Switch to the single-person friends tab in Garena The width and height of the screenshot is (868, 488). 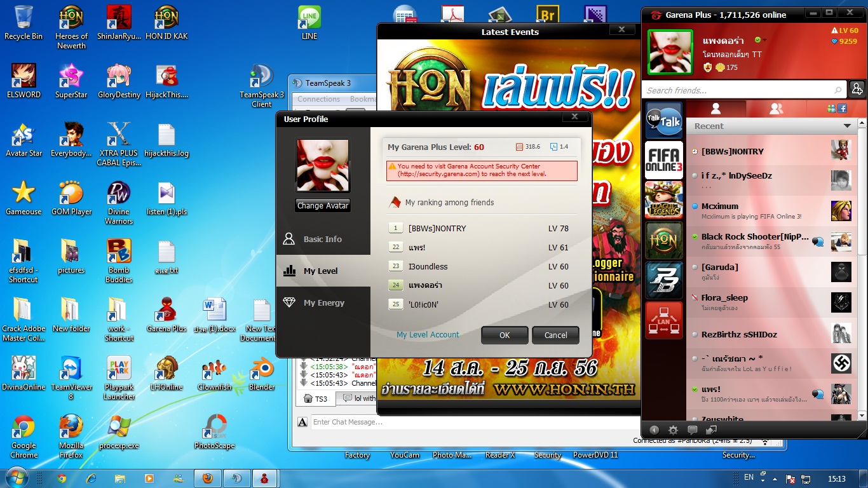click(x=715, y=109)
